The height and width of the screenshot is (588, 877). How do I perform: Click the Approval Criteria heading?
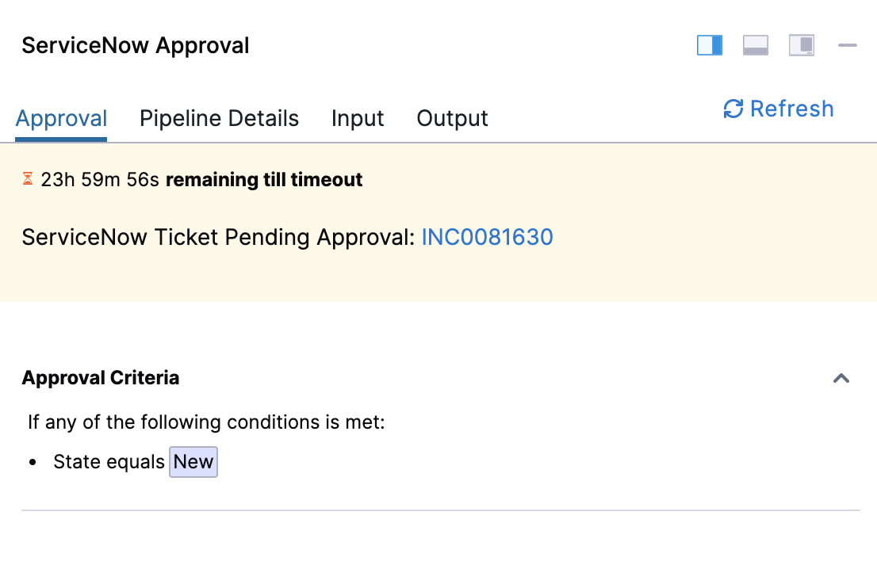click(101, 379)
